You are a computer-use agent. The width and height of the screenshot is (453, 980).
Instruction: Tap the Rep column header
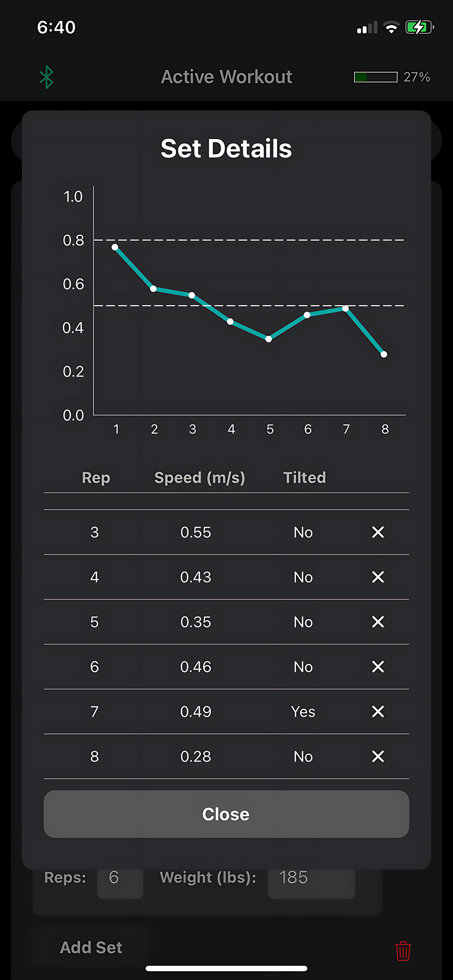click(96, 478)
